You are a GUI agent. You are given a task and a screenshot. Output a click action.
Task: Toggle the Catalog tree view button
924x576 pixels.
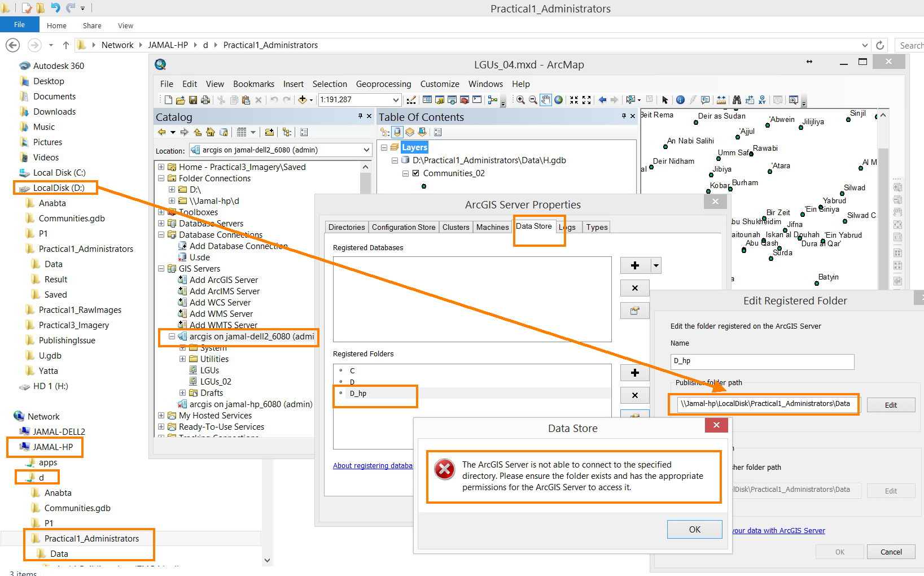click(287, 132)
